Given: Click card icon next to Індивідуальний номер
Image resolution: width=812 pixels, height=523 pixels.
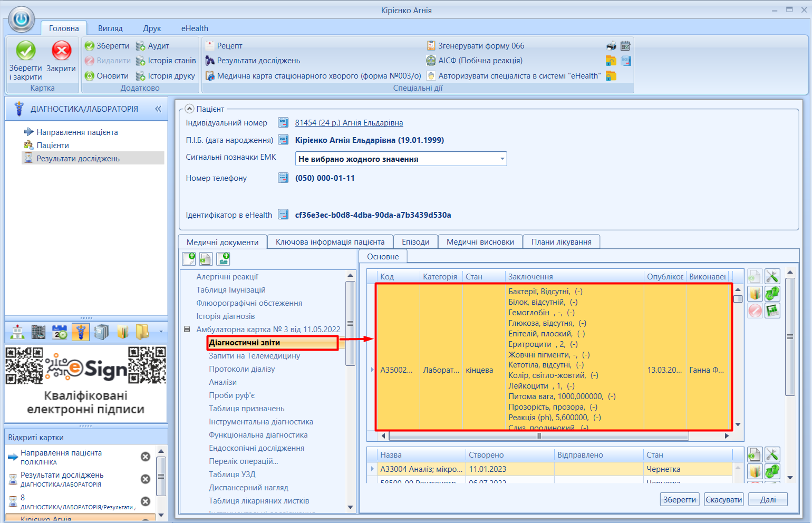Looking at the screenshot, I should (283, 123).
